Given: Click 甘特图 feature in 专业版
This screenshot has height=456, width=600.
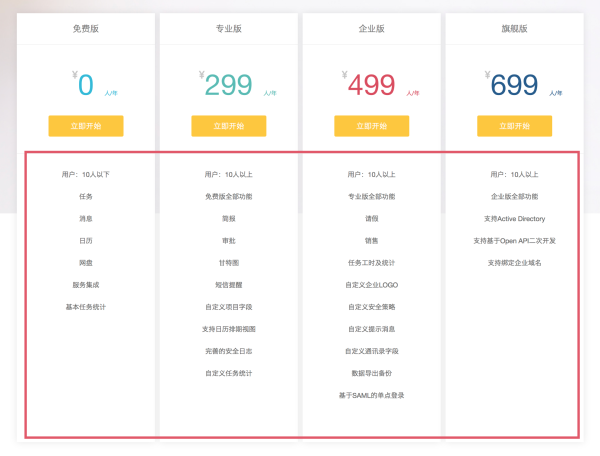Looking at the screenshot, I should tap(229, 263).
